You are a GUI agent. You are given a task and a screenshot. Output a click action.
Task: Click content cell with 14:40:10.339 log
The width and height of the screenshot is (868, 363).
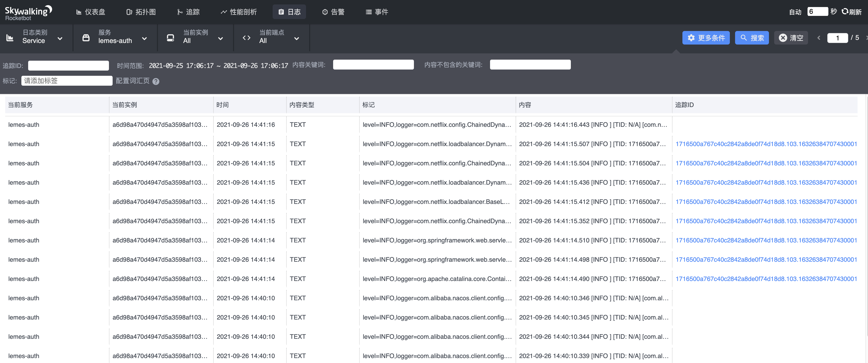[x=593, y=356]
